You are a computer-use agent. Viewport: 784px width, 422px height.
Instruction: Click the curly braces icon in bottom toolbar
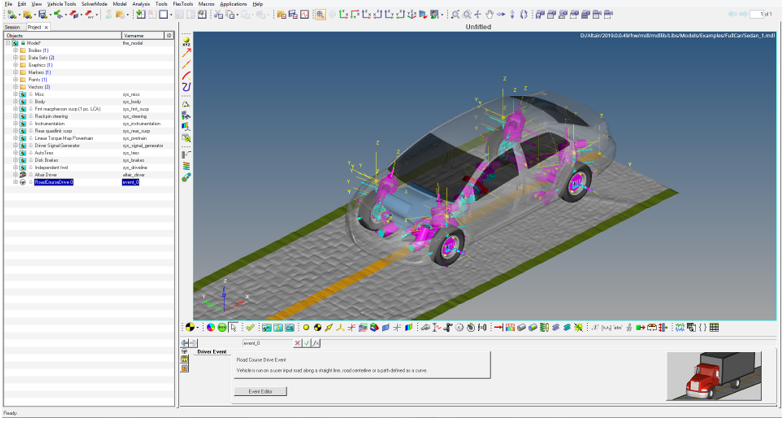[x=702, y=328]
